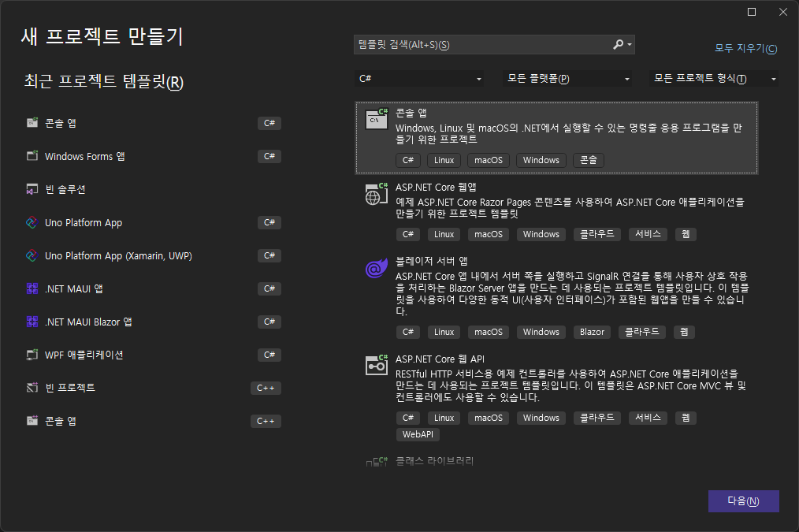Click the 모두 지우기 link
This screenshot has height=532, width=799.
coord(745,48)
